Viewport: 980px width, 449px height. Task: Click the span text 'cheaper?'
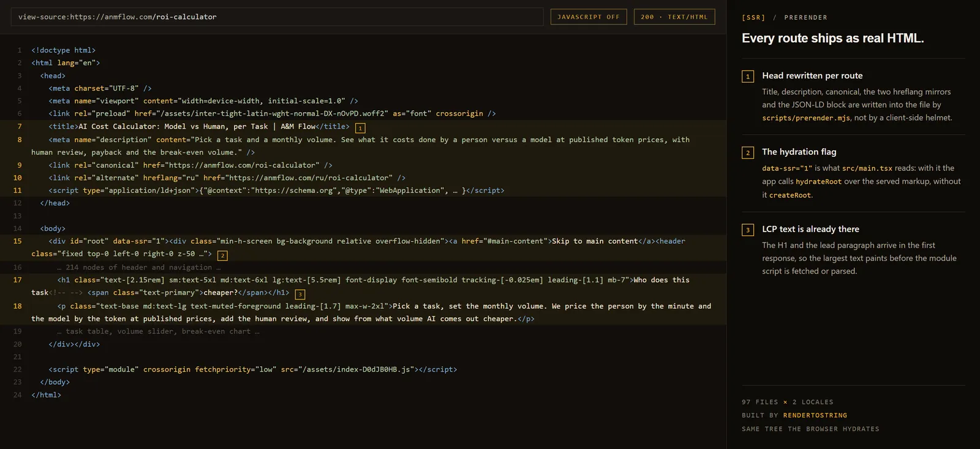click(221, 292)
